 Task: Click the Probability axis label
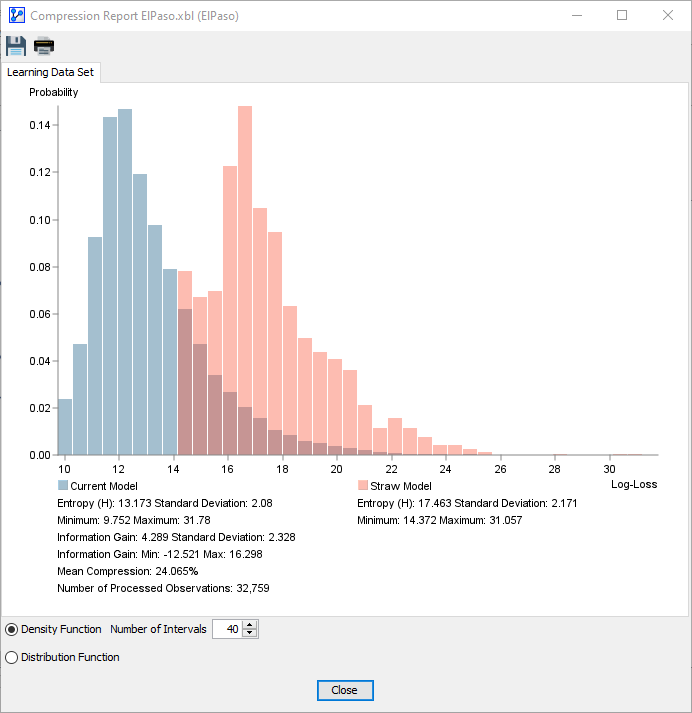tap(54, 92)
